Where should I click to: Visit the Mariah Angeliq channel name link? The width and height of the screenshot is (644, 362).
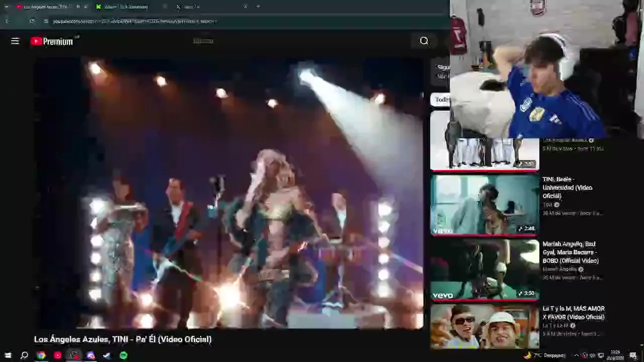click(x=559, y=269)
